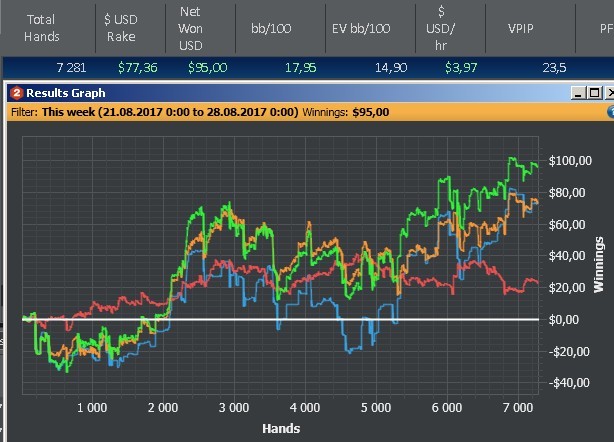This screenshot has height=442, width=614.
Task: Click the $40,00 y-axis tick label
Action: [x=567, y=256]
